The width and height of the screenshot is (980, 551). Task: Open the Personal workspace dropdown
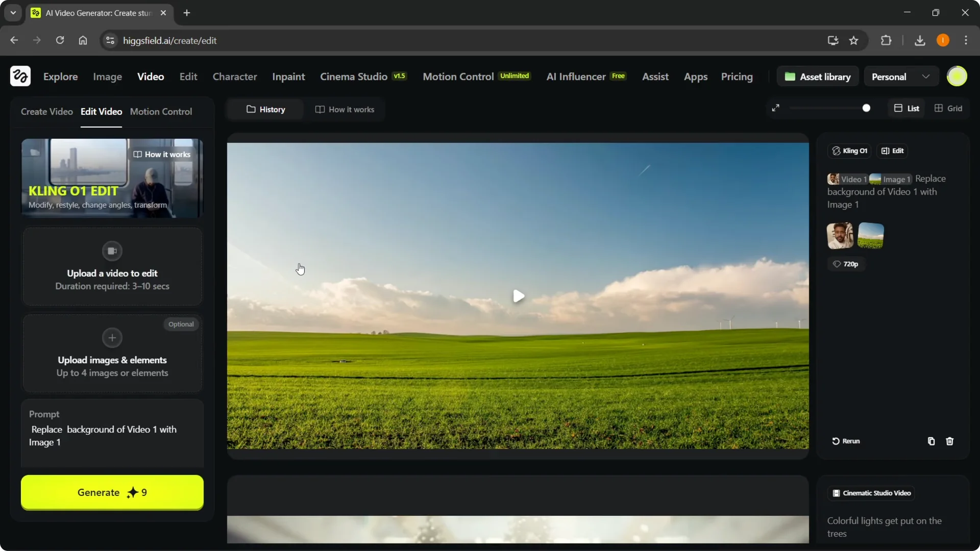tap(900, 76)
